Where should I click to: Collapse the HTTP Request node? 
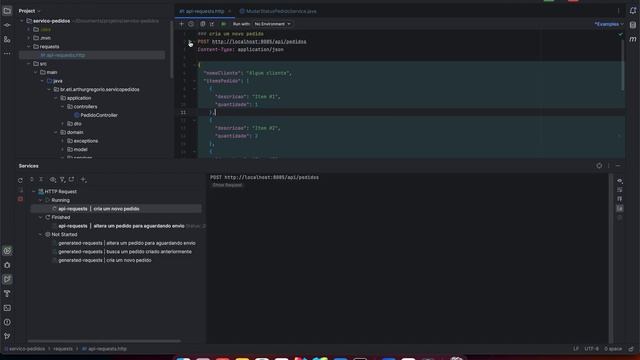tap(33, 191)
